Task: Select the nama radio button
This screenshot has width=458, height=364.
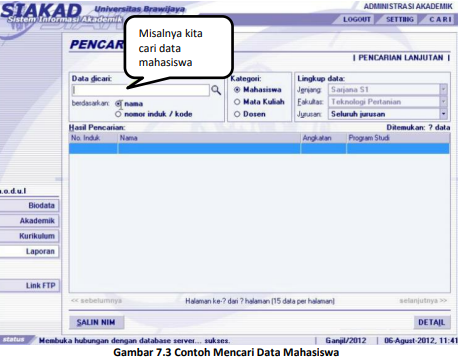Action: pyautogui.click(x=118, y=104)
